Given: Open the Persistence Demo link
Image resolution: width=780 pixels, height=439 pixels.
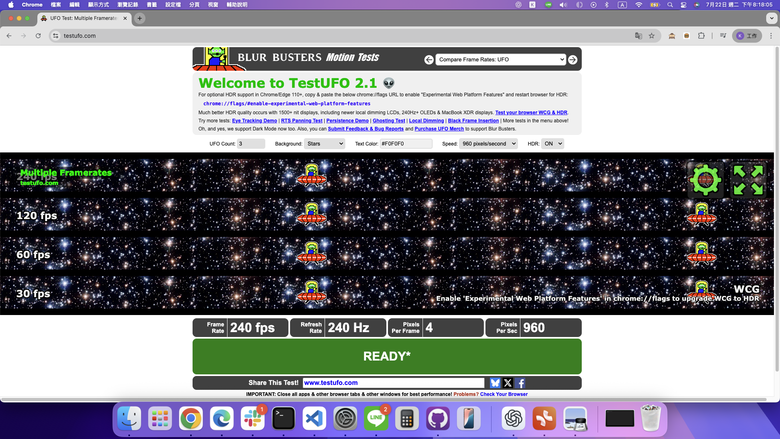Looking at the screenshot, I should (347, 121).
